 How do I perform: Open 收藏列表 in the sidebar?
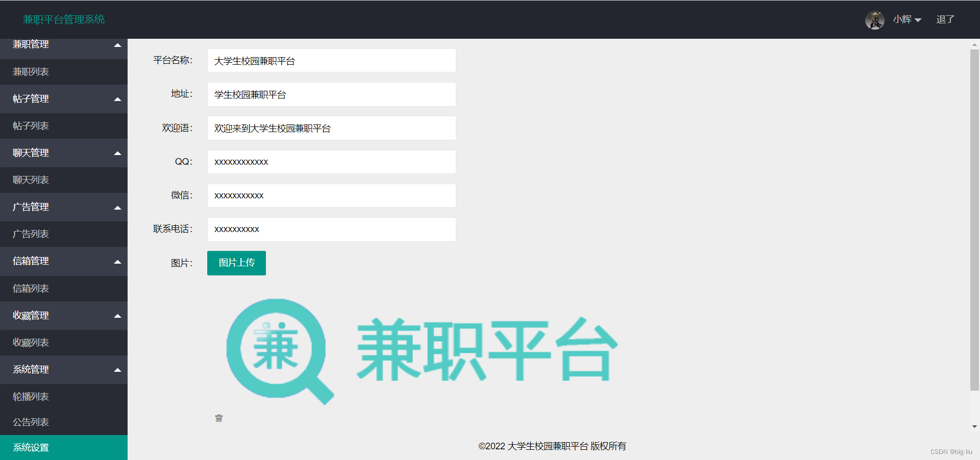click(x=64, y=343)
